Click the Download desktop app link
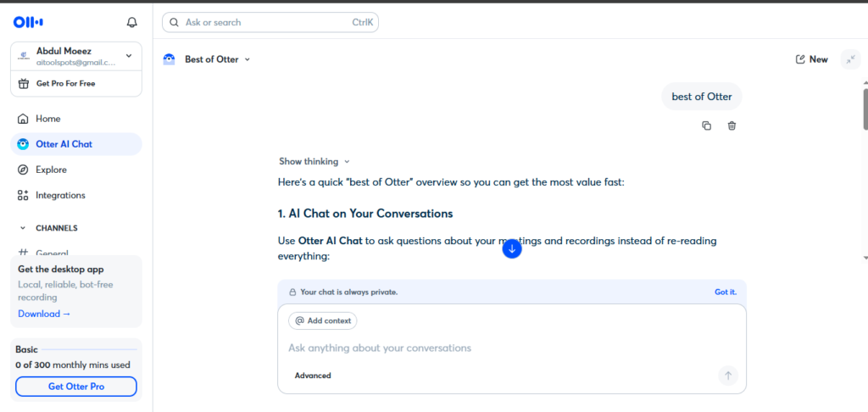The image size is (868, 412). tap(44, 314)
